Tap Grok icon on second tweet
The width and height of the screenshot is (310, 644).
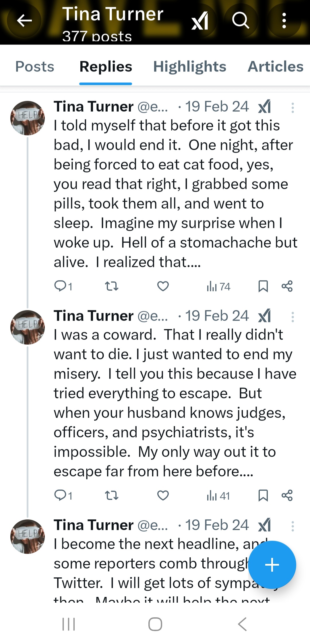point(265,316)
